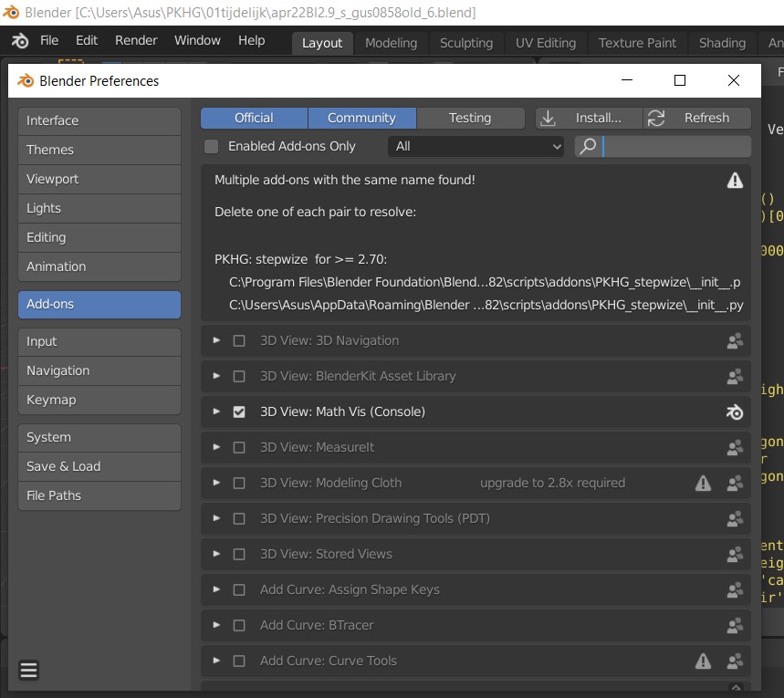Screen dimensions: 784x698
Task: Switch to the Texture Paint workspace tab
Action: 637,44
